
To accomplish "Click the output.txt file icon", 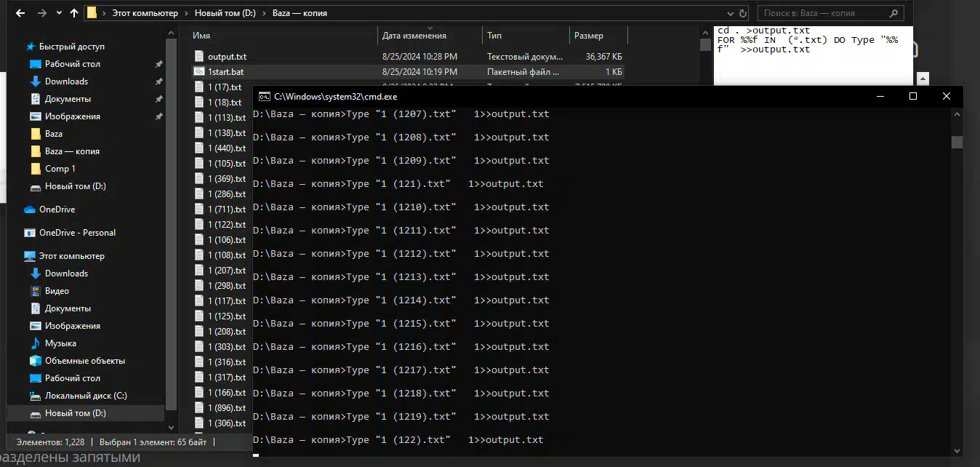I will point(200,56).
